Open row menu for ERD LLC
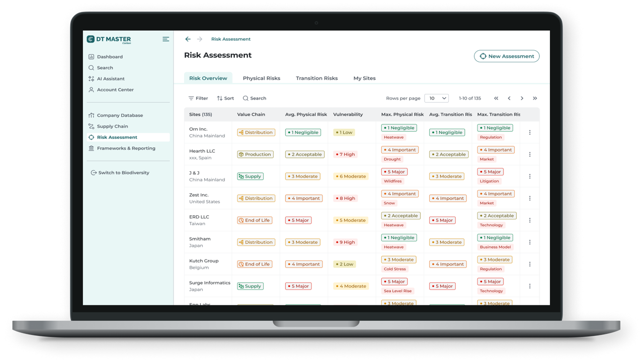Image resolution: width=644 pixels, height=362 pixels. point(530,220)
